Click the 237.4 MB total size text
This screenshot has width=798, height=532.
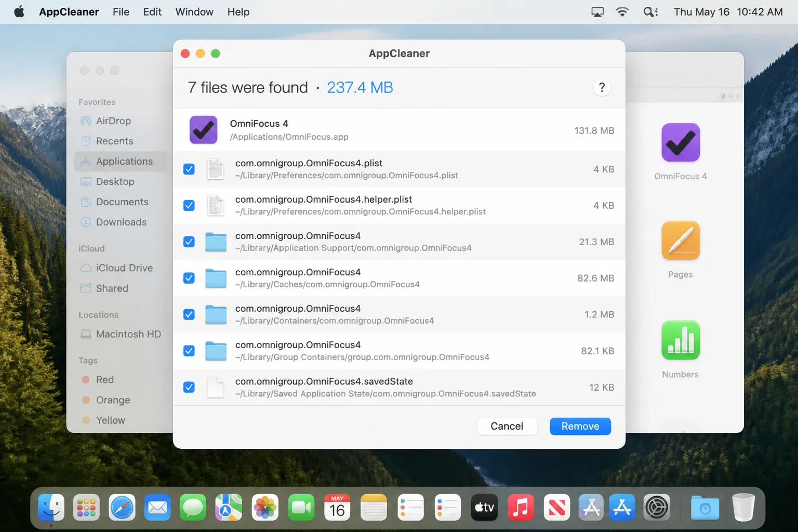(360, 87)
